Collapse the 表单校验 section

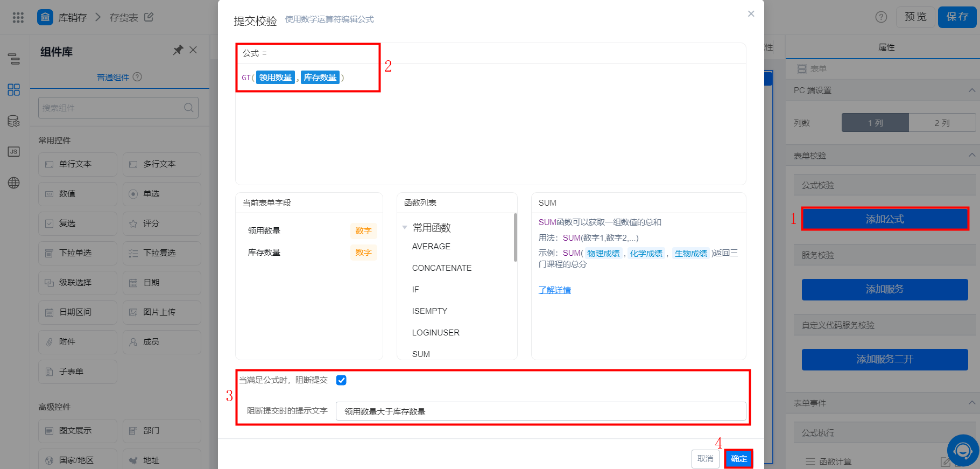click(972, 155)
